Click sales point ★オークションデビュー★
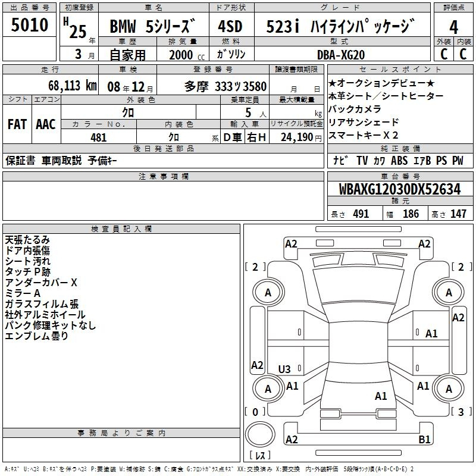This screenshot has height=476, width=476. coord(381,83)
